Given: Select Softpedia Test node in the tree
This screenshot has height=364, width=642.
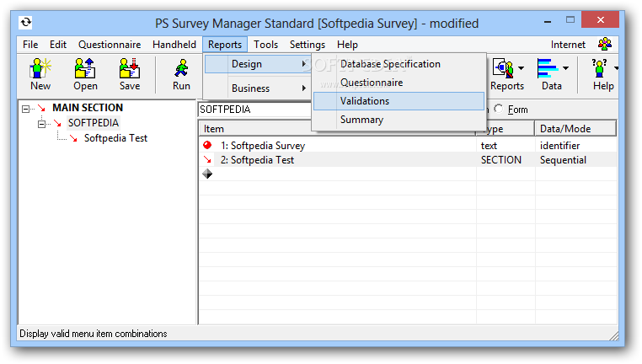Looking at the screenshot, I should [115, 138].
